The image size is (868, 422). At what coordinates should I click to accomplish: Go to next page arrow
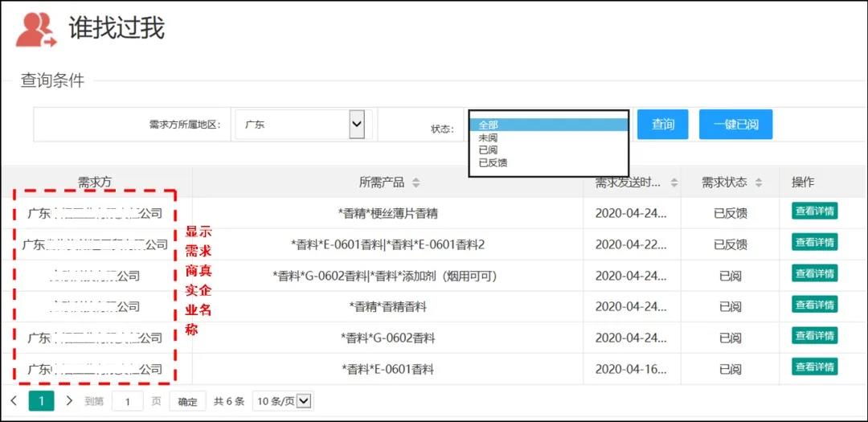pos(69,400)
